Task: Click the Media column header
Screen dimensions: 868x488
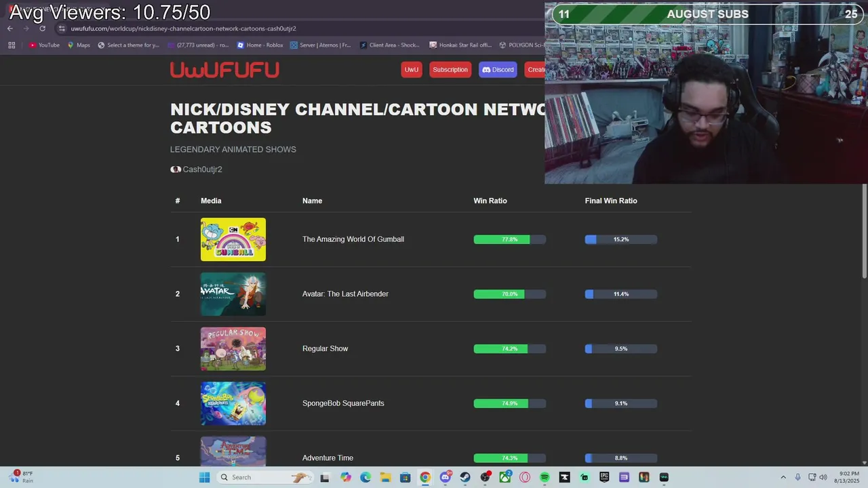Action: [211, 201]
